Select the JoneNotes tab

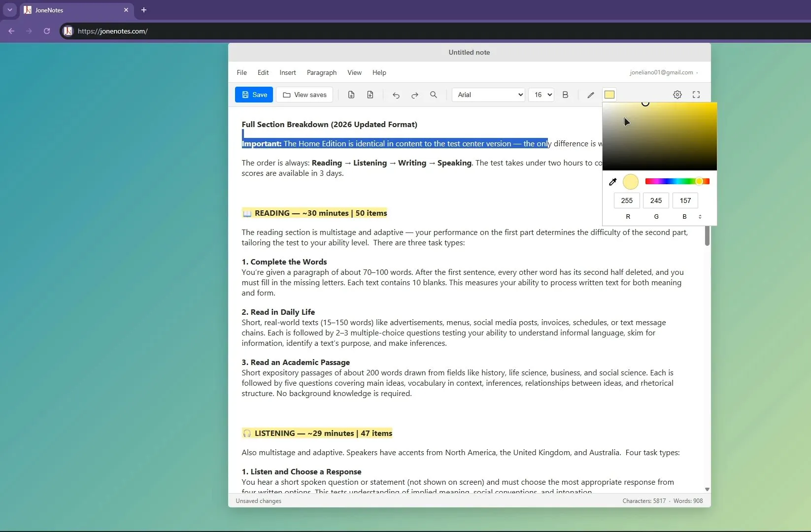pyautogui.click(x=76, y=10)
